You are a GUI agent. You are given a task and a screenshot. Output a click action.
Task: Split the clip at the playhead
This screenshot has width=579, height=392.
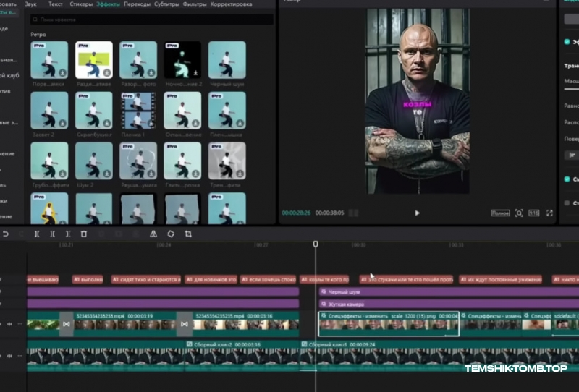click(37, 234)
